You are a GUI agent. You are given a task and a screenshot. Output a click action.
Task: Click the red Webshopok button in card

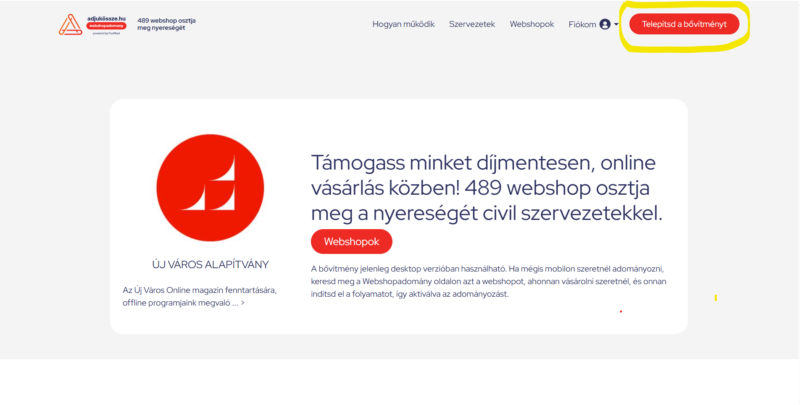pos(352,241)
